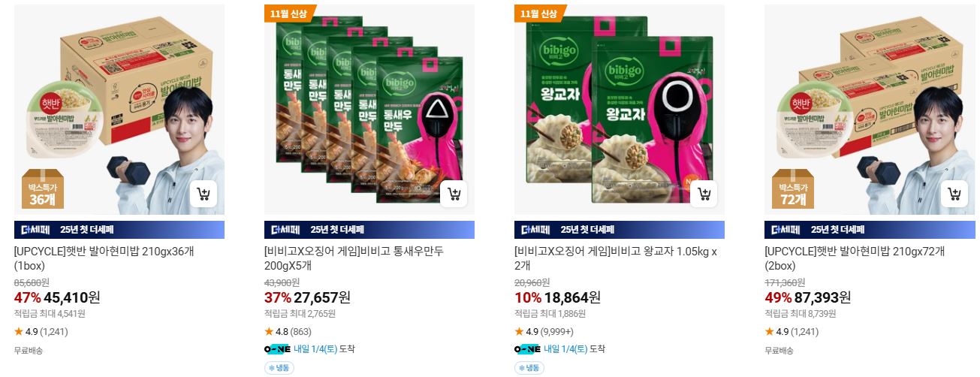Open the 비비고 통새우만두 200gX5개 title link
980x377 pixels.
[354, 258]
